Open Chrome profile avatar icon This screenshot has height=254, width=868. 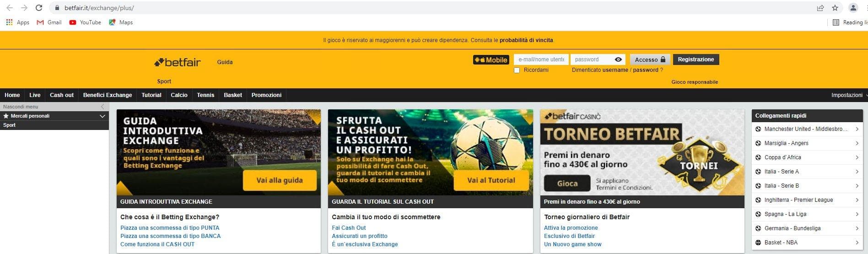853,8
